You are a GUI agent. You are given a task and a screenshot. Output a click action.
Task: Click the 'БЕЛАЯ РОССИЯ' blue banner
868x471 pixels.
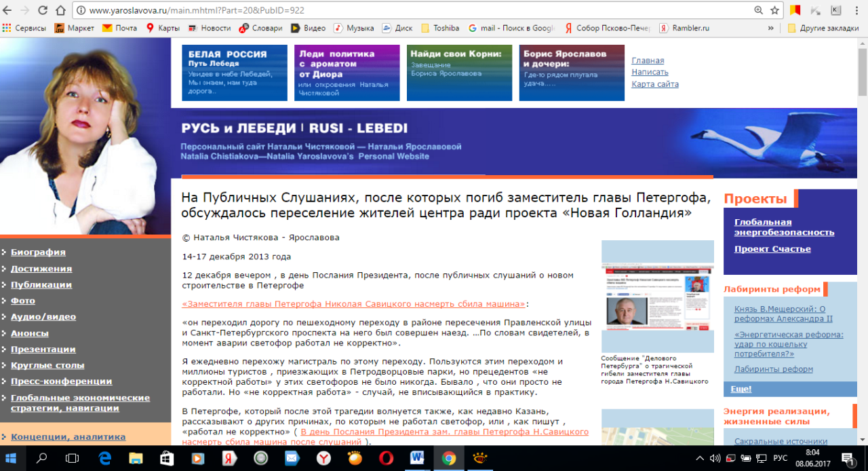point(234,73)
